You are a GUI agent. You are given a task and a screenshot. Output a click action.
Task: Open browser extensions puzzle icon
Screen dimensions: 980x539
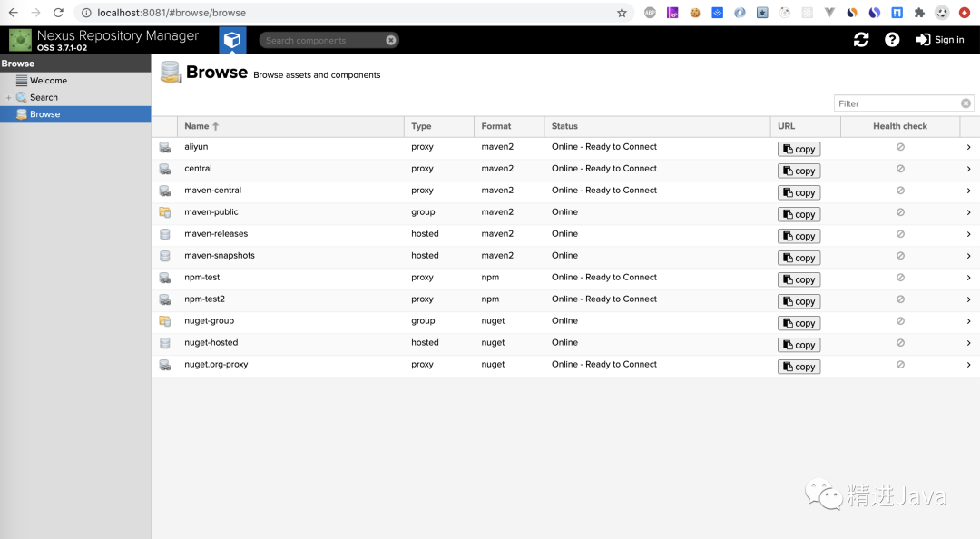(919, 13)
